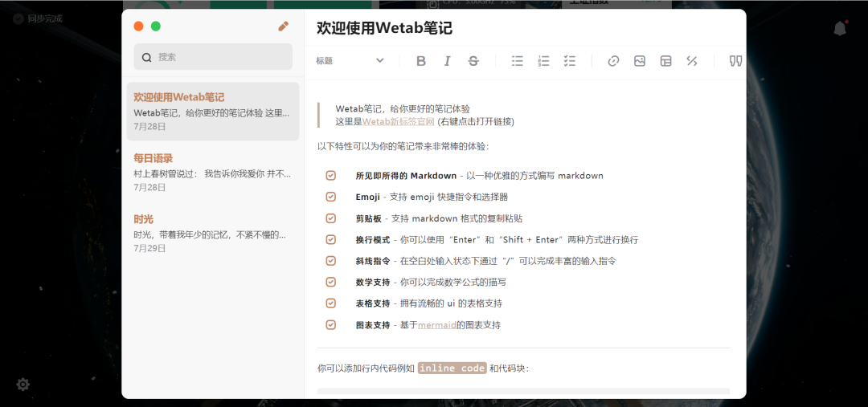Click the quote line Wetab笔记，给你更好的笔记体验
Viewport: 868px width, 407px height.
pos(403,109)
